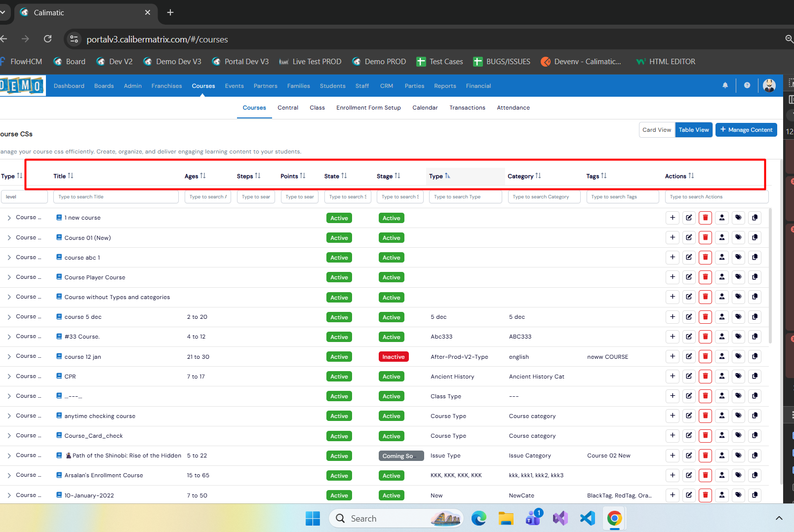Open the Financial menu
Screen dimensions: 794x532
point(478,86)
